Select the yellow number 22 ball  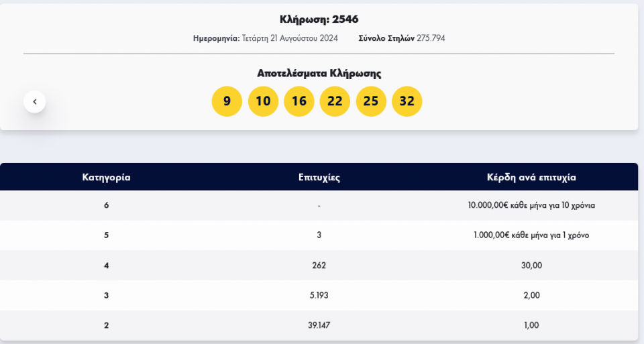point(335,101)
